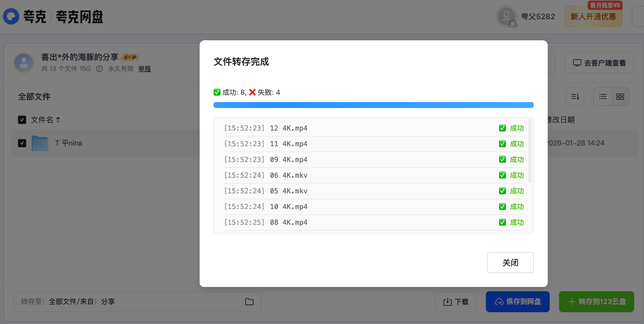Click the Quark logo icon
The height and width of the screenshot is (324, 644).
[x=12, y=16]
